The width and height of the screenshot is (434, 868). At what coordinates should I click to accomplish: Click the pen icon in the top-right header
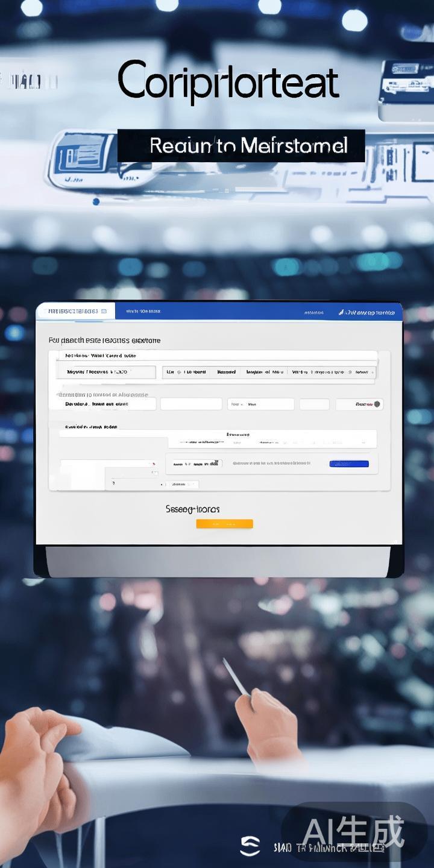pos(341,312)
